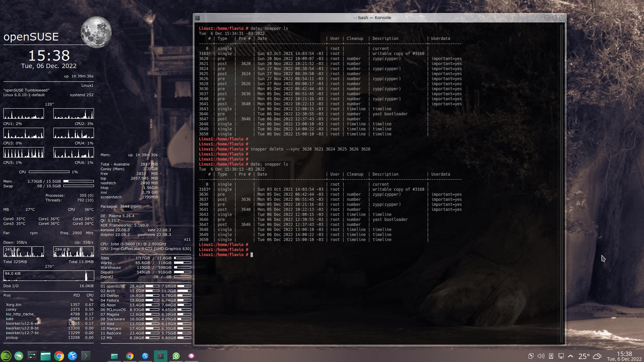
Task: Click 'Xorg.bin' in the Conky process list
Action: [13, 305]
